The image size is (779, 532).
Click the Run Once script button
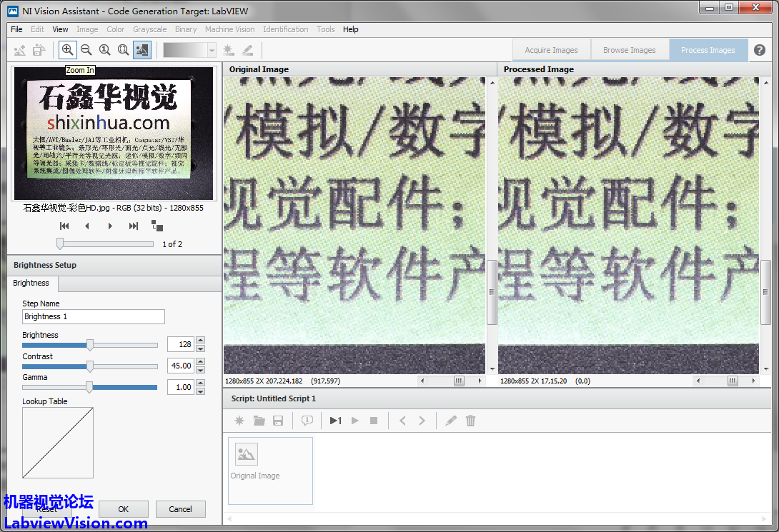[x=335, y=421]
